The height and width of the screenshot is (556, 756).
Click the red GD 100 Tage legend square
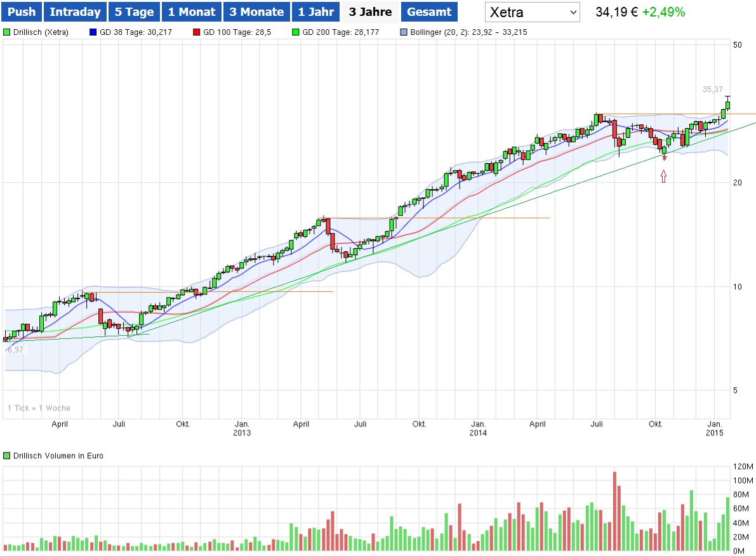(x=197, y=32)
